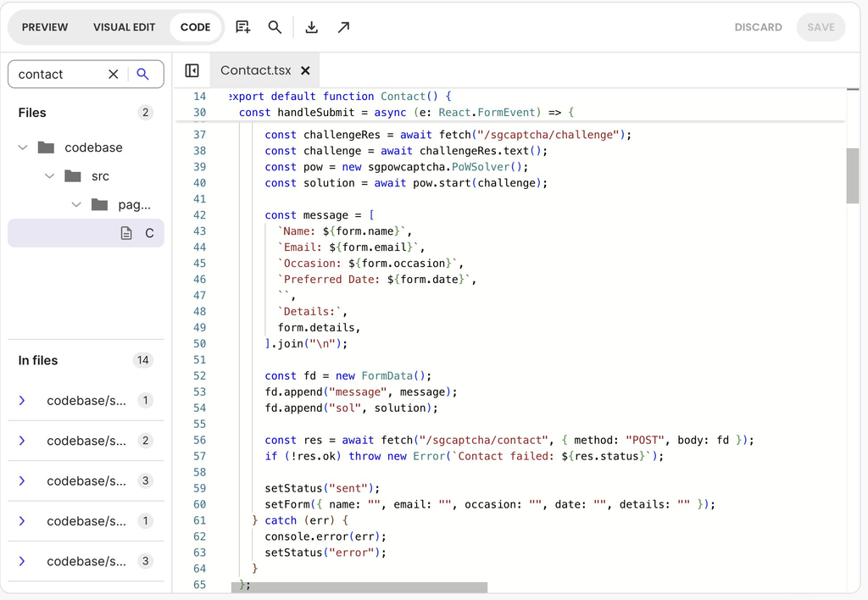Screen dimensions: 868x600
Task: Close the Contact.tsx tab
Action: [305, 70]
